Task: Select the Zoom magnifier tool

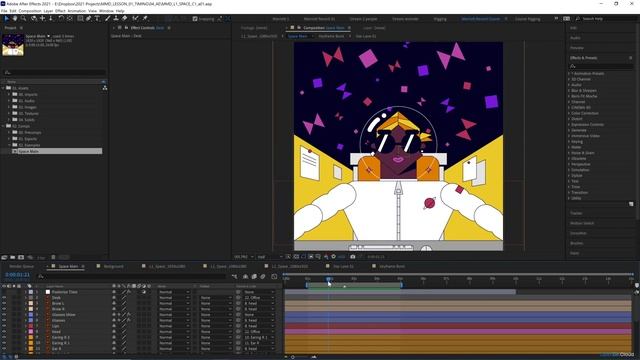Action: [x=23, y=18]
